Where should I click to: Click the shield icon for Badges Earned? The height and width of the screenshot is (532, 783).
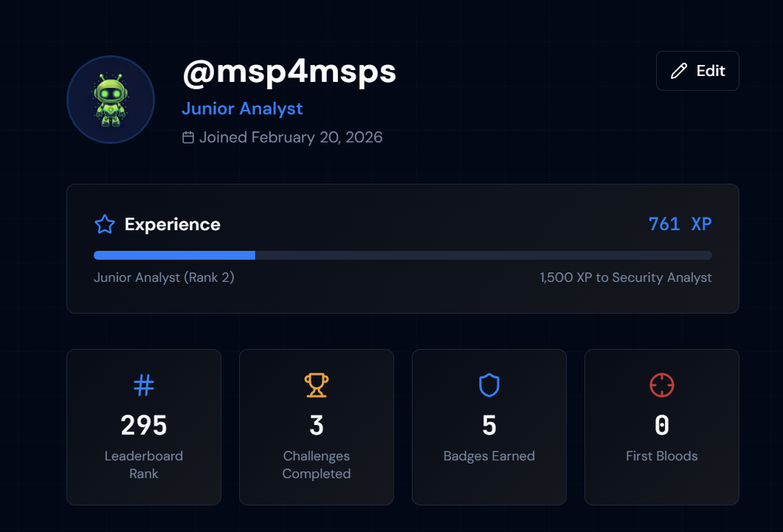(489, 384)
